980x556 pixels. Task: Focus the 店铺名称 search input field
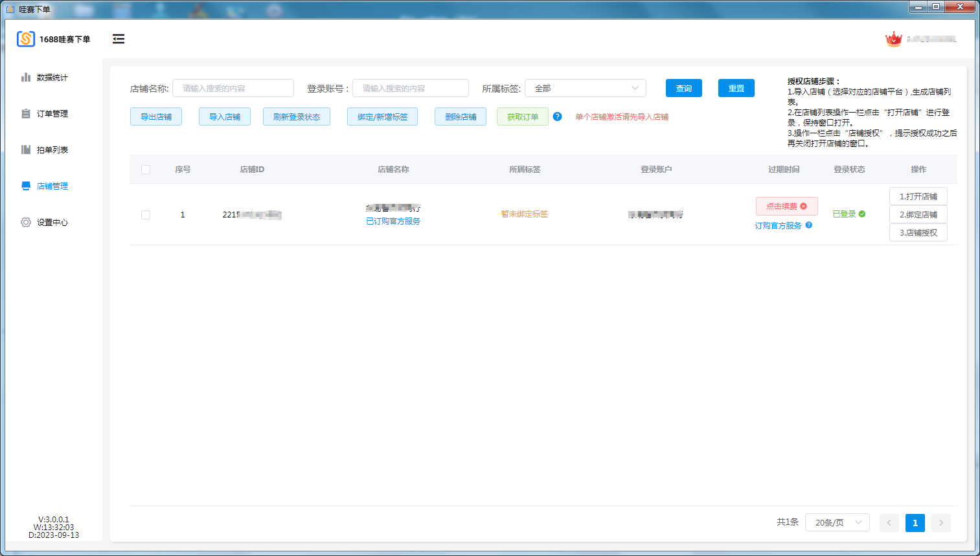[x=233, y=88]
